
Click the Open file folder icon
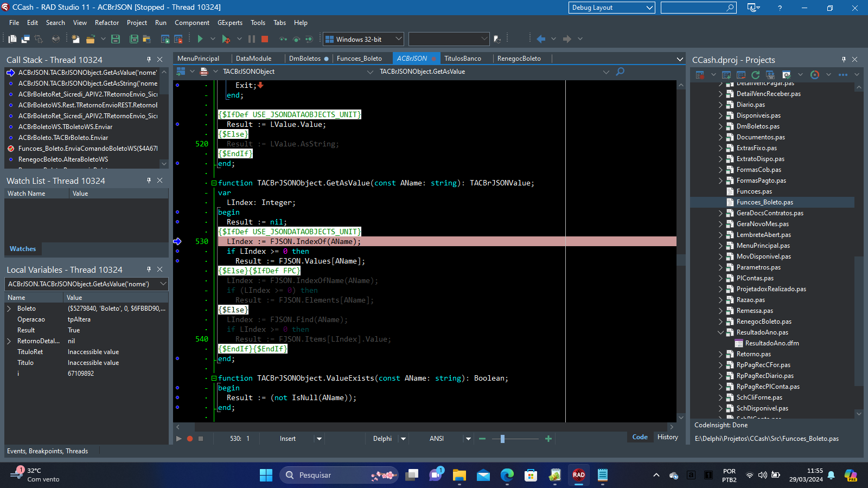[x=91, y=39]
